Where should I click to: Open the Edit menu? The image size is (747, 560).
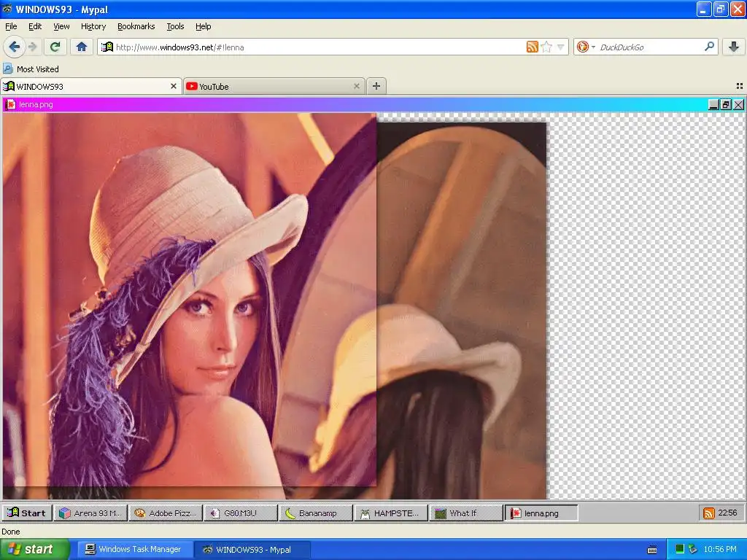click(x=35, y=26)
